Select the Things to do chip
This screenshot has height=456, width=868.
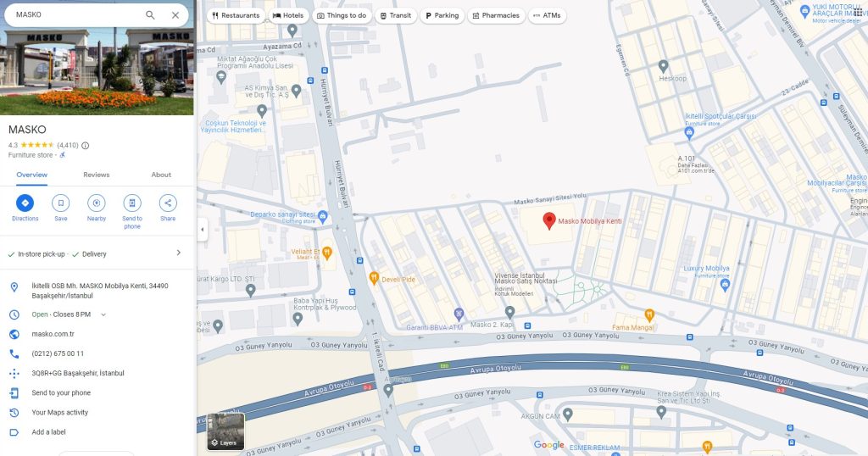(341, 15)
